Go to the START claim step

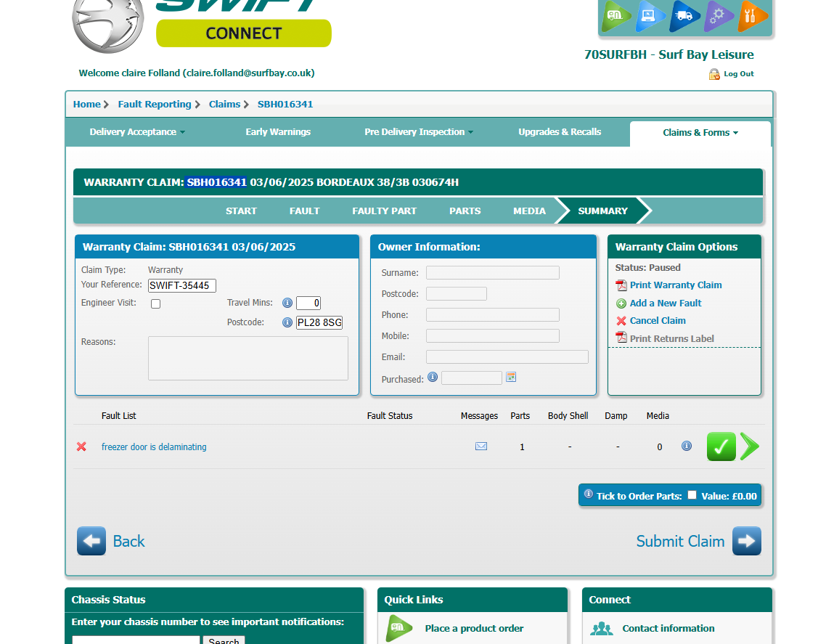[241, 211]
